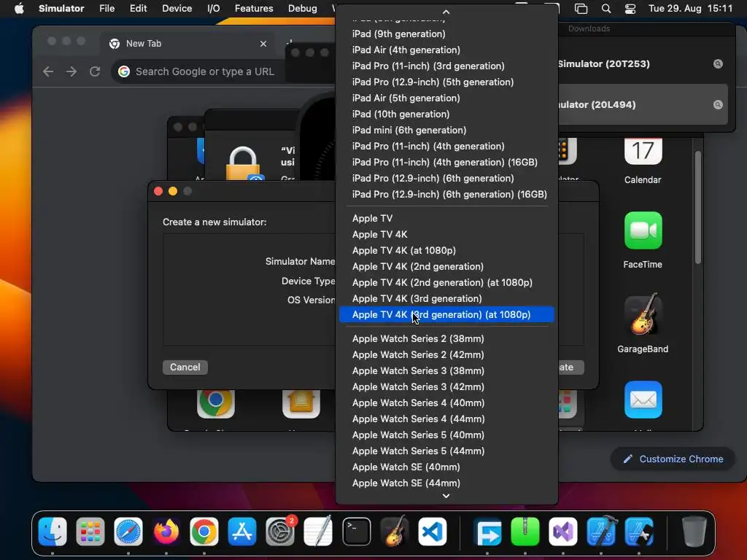The image size is (747, 560).
Task: Launch Visual Studio Code from the dock
Action: 433,532
